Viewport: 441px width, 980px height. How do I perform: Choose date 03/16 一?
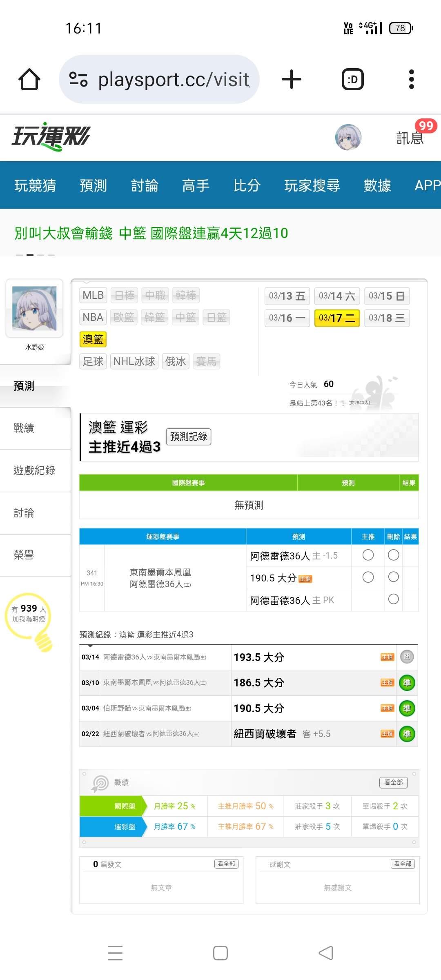click(287, 318)
